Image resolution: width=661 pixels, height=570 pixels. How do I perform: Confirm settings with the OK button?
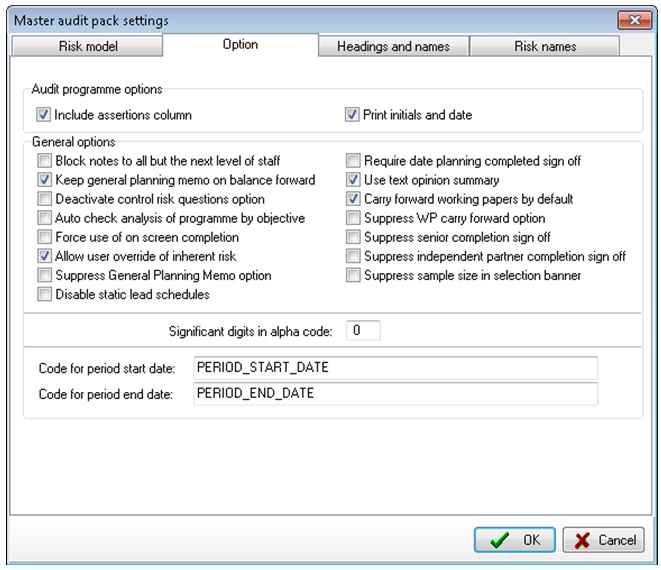(515, 540)
